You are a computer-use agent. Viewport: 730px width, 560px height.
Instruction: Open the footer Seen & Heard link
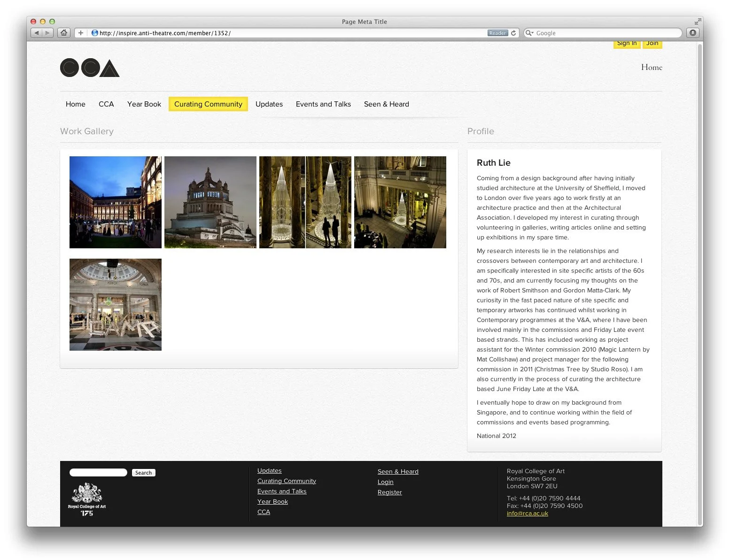[x=398, y=472]
